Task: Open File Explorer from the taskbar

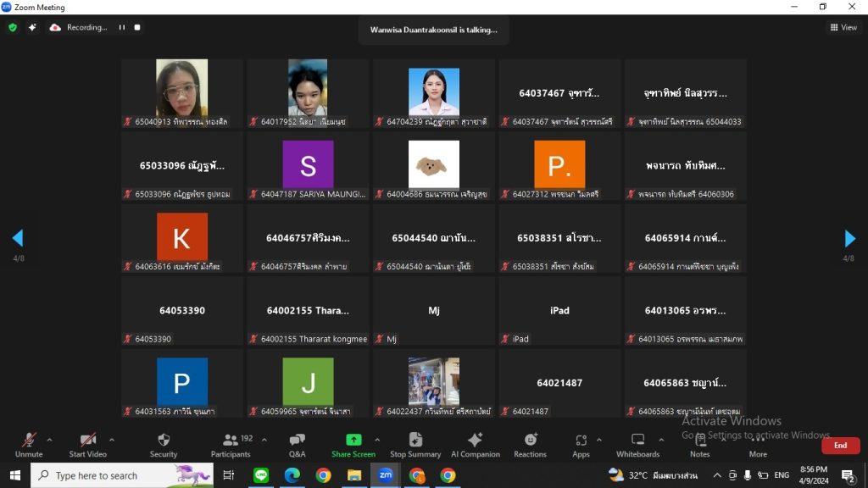Action: 354,475
